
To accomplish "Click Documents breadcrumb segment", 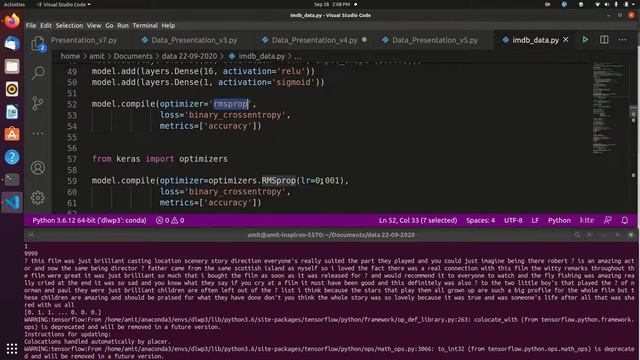I will click(133, 56).
